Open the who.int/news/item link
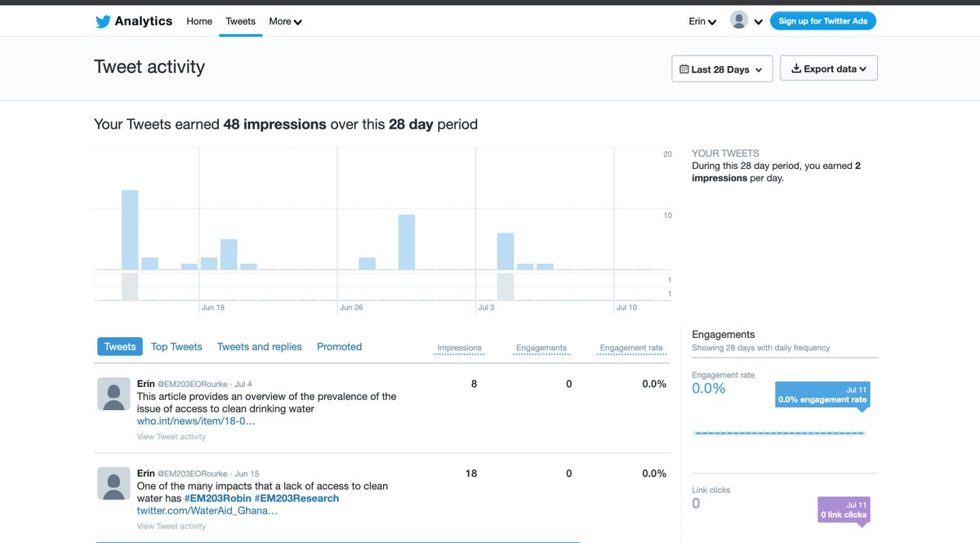Image resolution: width=980 pixels, height=543 pixels. pyautogui.click(x=196, y=421)
